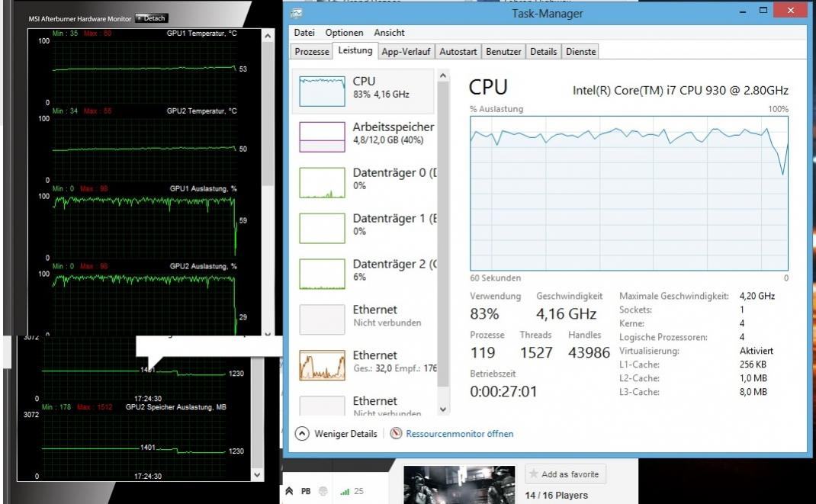Click the Detach button in MSI Afterburner

[151, 18]
